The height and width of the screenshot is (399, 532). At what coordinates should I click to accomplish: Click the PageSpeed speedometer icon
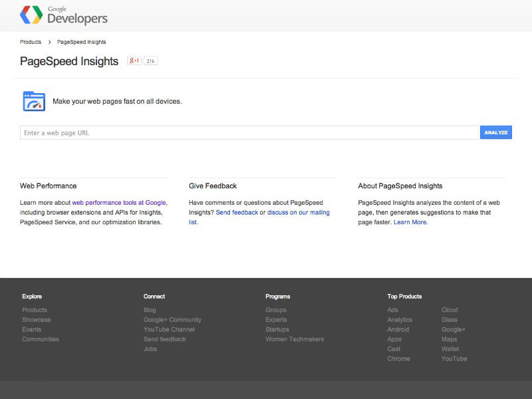tap(34, 101)
